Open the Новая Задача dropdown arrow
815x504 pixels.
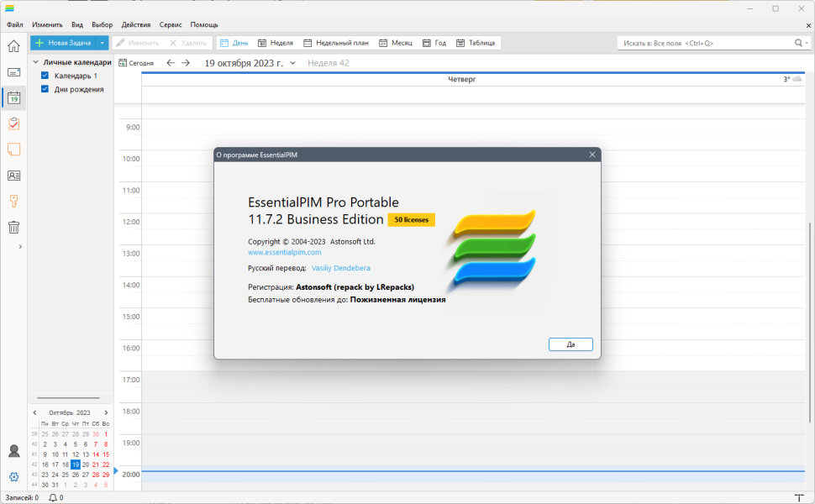tap(102, 43)
